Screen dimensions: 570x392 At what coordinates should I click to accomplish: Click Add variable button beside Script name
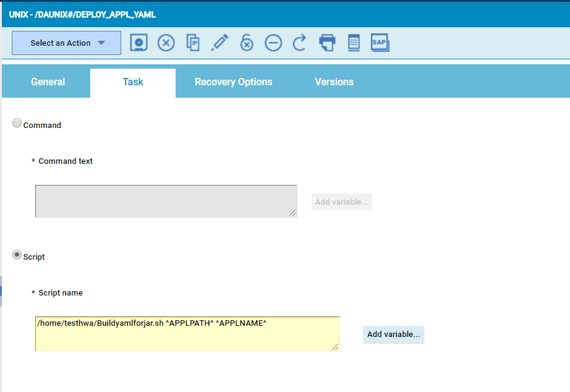point(393,334)
